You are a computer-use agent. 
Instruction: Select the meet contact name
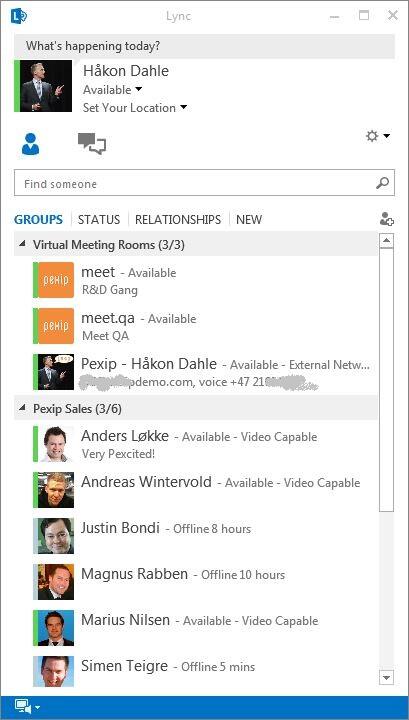pos(98,272)
